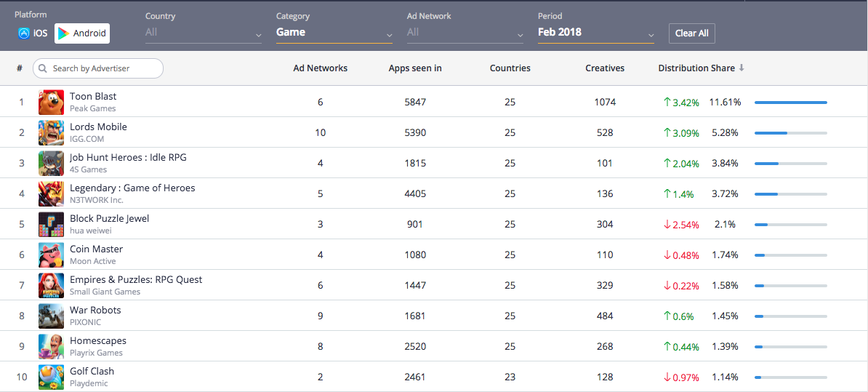
Task: Click Coin Master's 1.74% share value
Action: [x=726, y=255]
